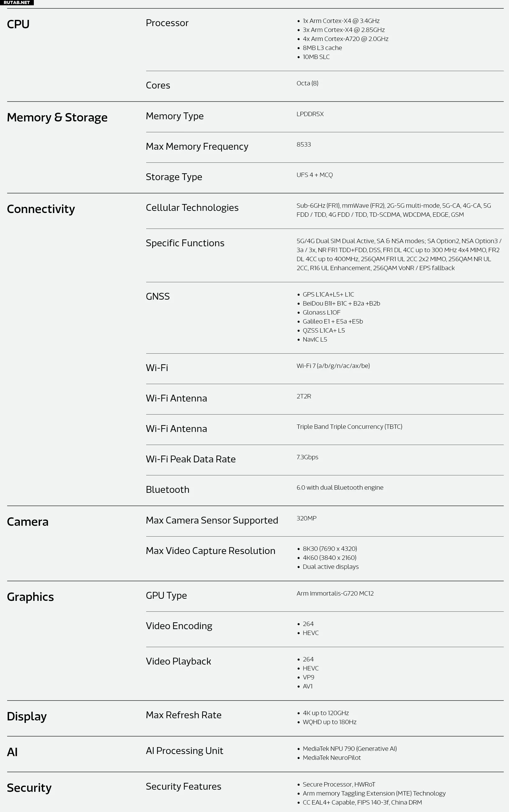
Task: Click the Bluetooth row label
Action: point(167,489)
